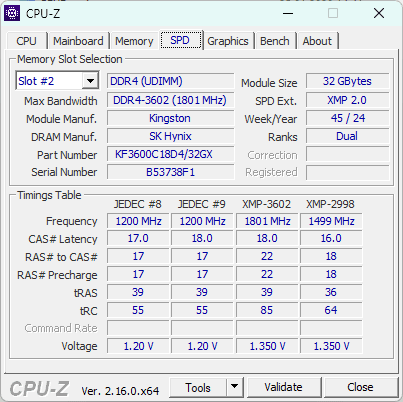
Task: Click the Ver. 2.16.0.x64 version text
Action: coord(120,391)
